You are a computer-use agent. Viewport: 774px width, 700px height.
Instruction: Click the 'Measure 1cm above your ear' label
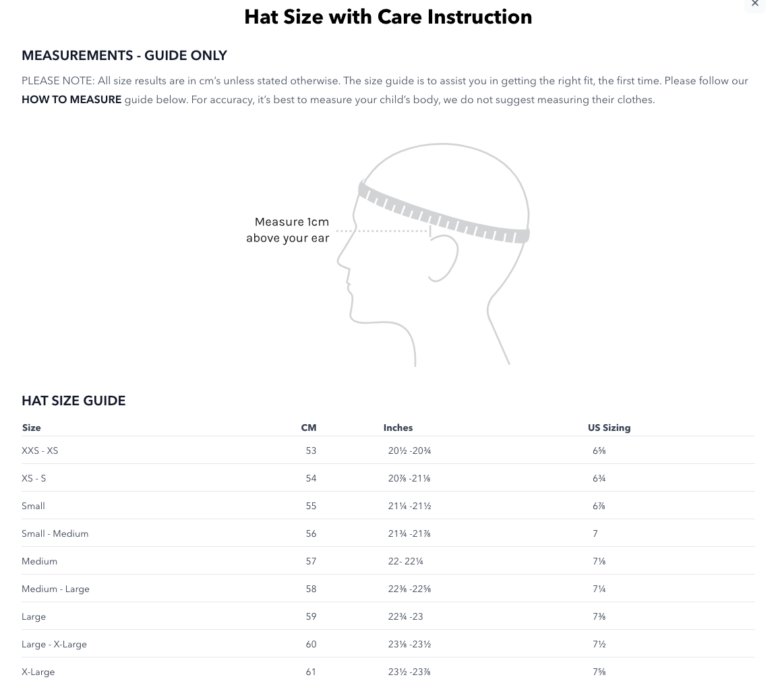(288, 230)
